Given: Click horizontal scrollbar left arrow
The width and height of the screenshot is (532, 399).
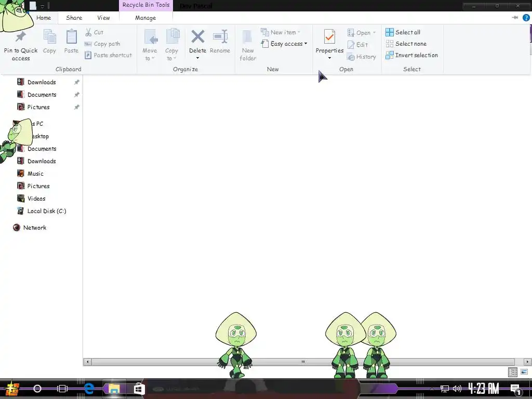Looking at the screenshot, I should [x=87, y=362].
